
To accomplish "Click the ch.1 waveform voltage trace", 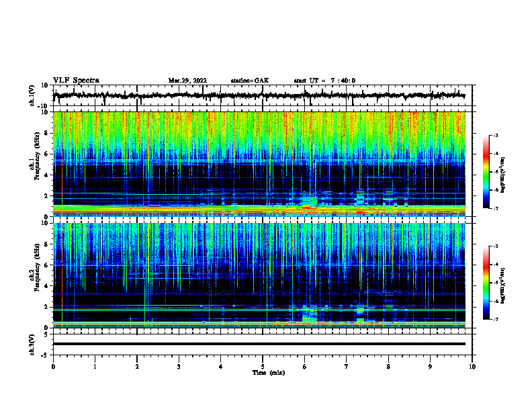I will click(x=259, y=95).
